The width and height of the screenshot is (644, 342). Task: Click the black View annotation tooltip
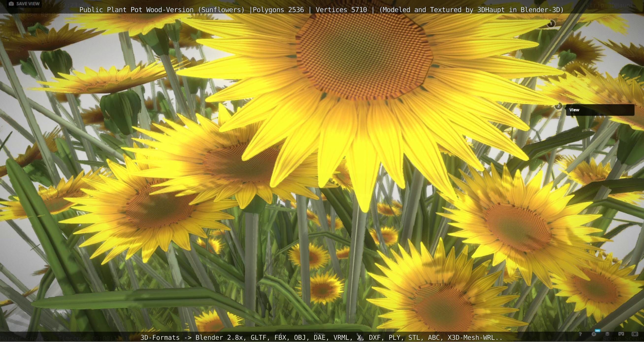click(600, 110)
